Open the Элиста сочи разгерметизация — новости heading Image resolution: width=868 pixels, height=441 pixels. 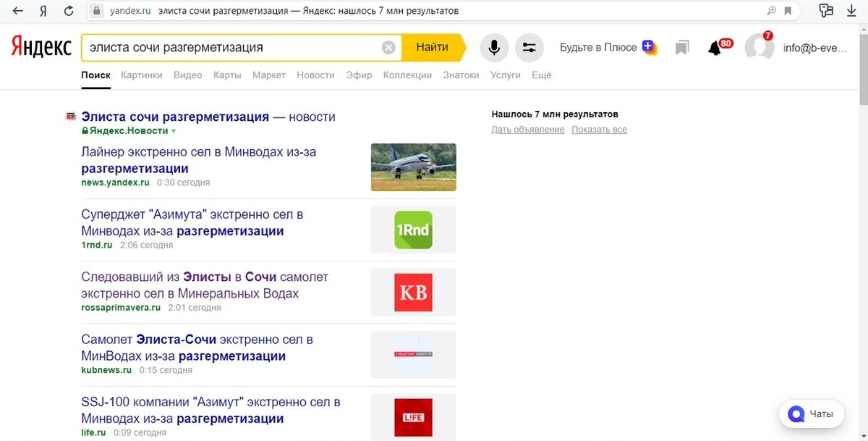[x=208, y=117]
